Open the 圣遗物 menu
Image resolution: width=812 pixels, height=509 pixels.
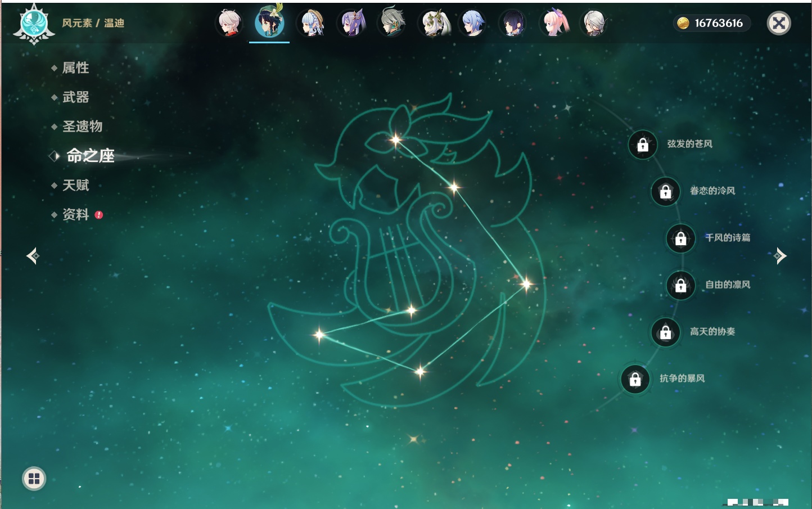point(82,127)
